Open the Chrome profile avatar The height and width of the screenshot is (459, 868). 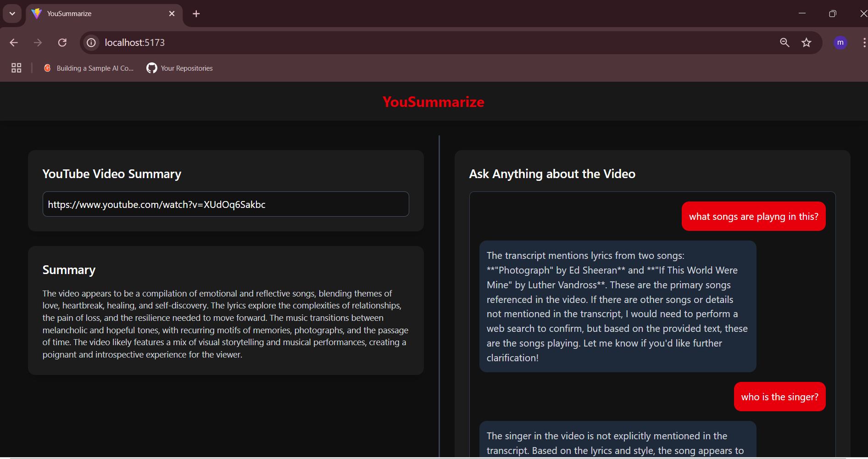(840, 43)
